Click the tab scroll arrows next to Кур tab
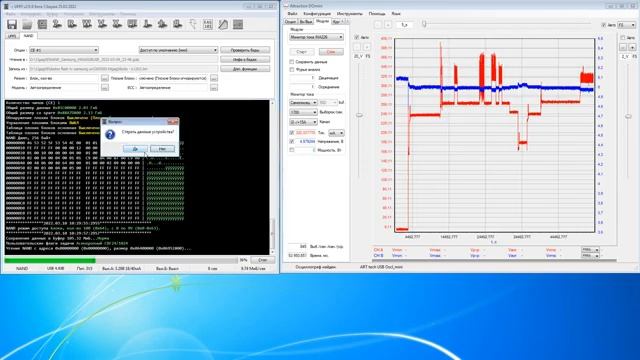Viewport: 640px width, 360px height. pyautogui.click(x=345, y=21)
